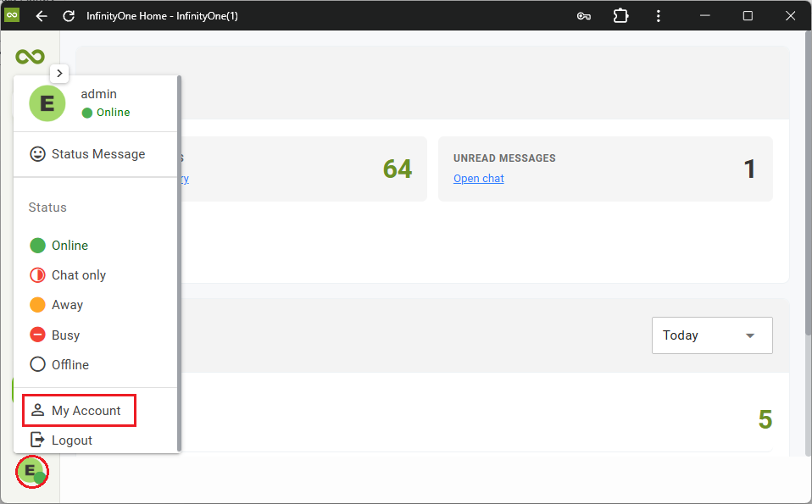Open the extensions puzzle icon
The width and height of the screenshot is (812, 504).
[x=620, y=16]
